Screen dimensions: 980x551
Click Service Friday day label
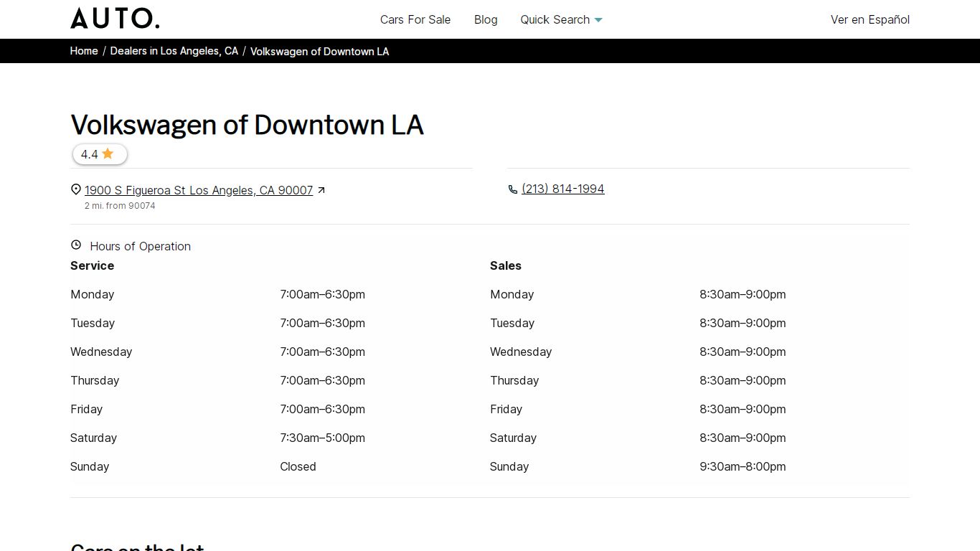87,409
